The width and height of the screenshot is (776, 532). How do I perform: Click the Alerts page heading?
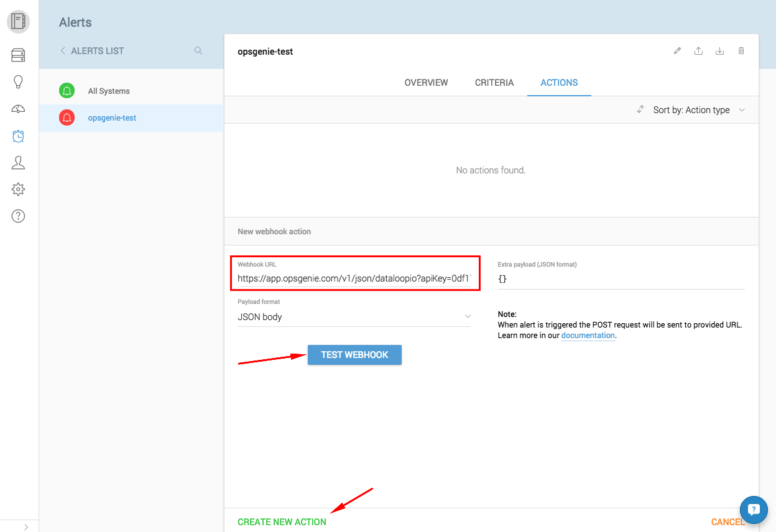(75, 22)
